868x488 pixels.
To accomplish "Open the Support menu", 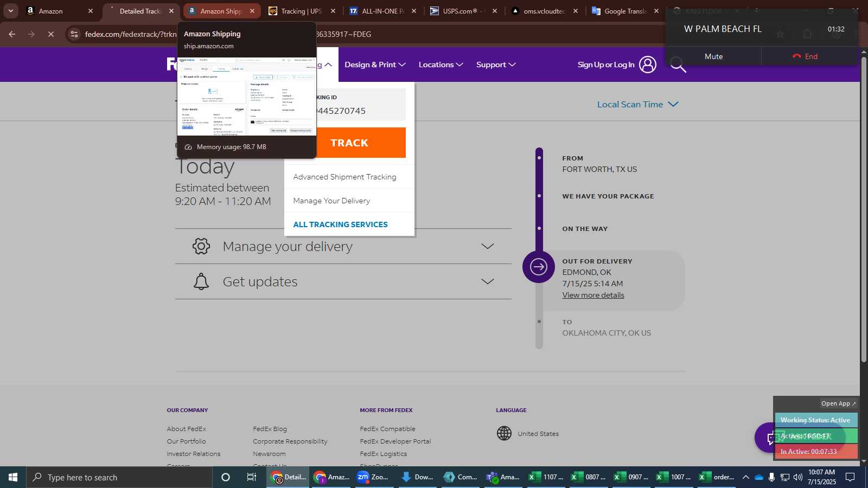I will 496,65.
